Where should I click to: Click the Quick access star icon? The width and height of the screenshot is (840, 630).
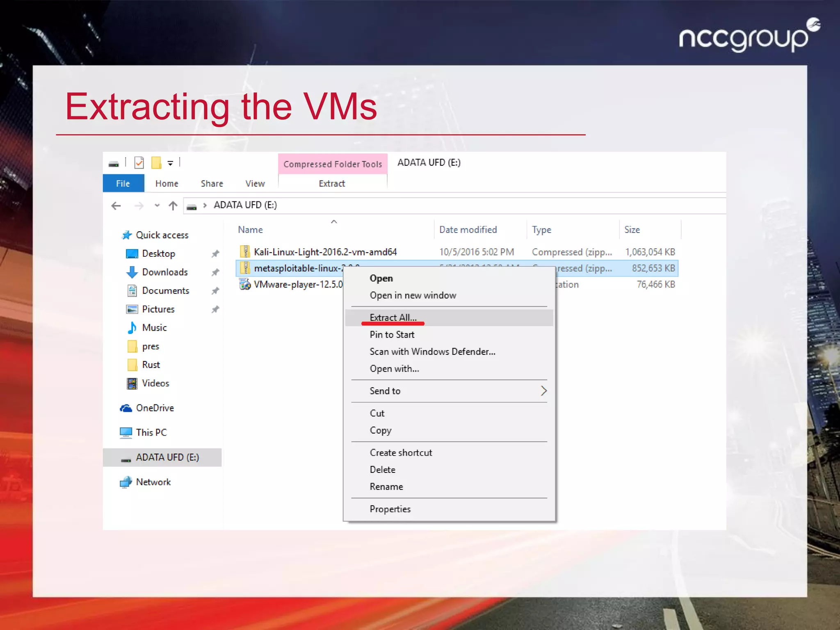coord(127,235)
